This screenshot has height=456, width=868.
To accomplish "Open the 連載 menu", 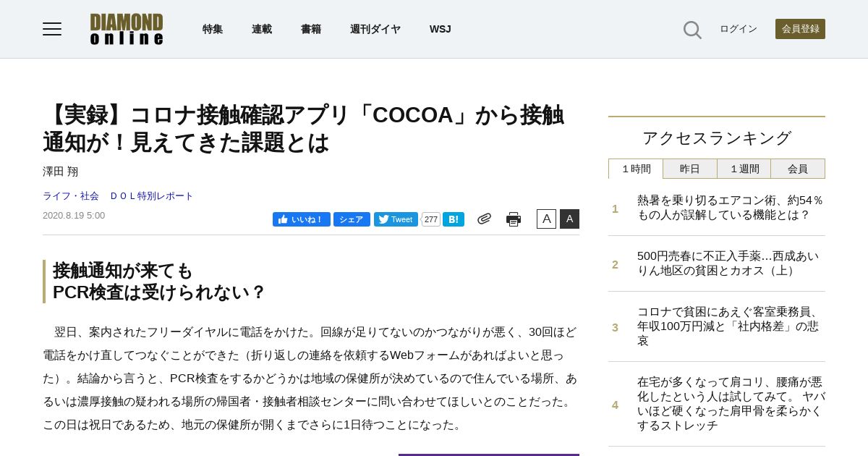I will [262, 29].
